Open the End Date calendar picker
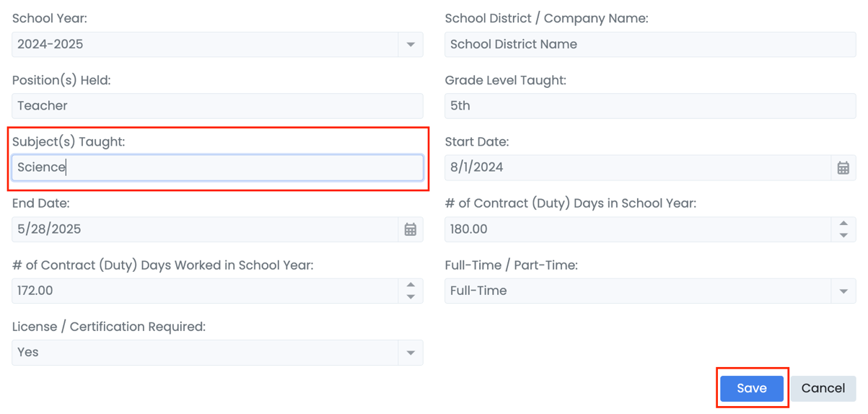868x414 pixels. coord(411,229)
